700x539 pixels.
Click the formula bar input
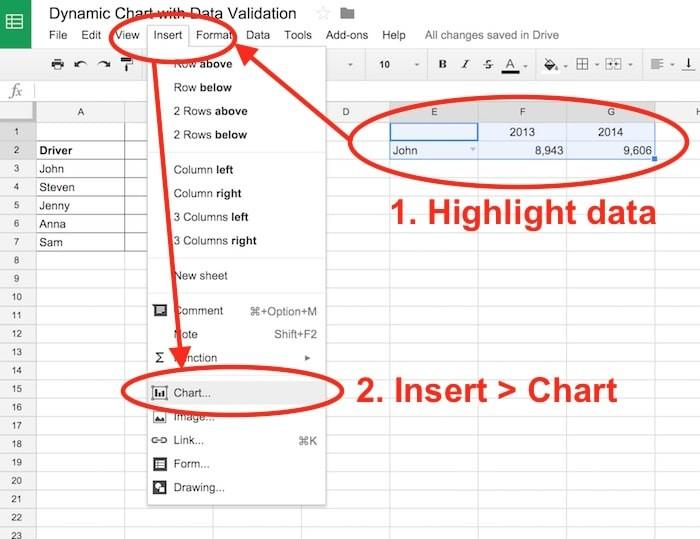tap(366, 91)
